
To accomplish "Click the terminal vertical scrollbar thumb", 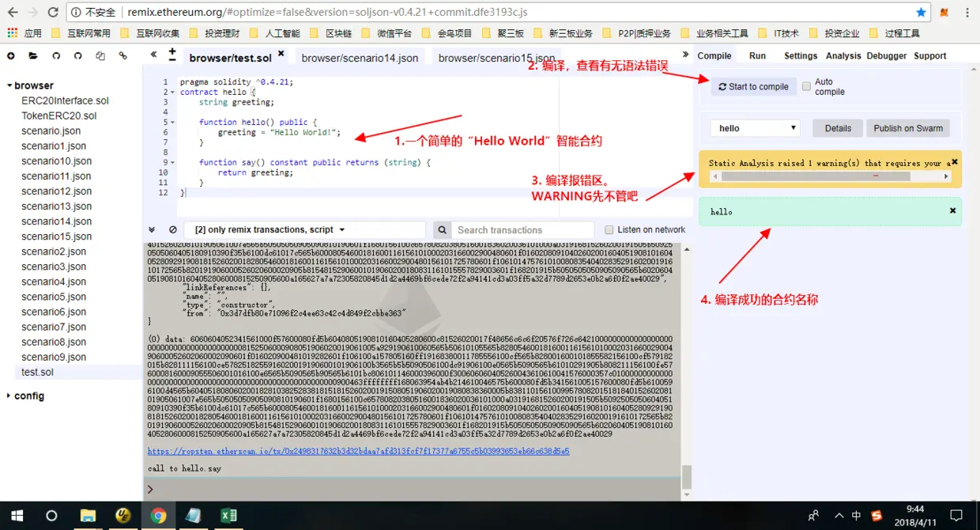I will click(687, 477).
